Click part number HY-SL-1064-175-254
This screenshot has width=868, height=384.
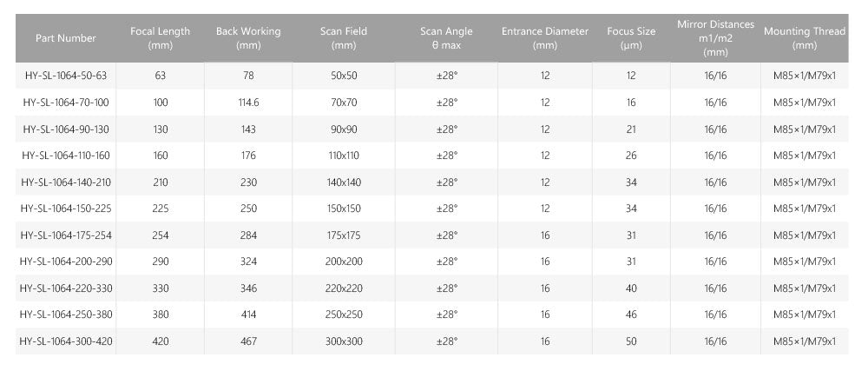tap(66, 235)
